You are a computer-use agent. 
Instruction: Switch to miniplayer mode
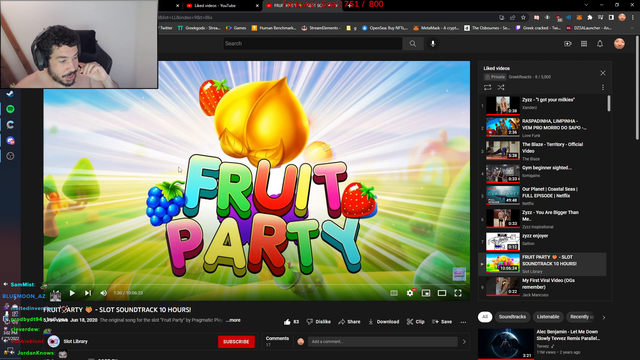tap(426, 293)
